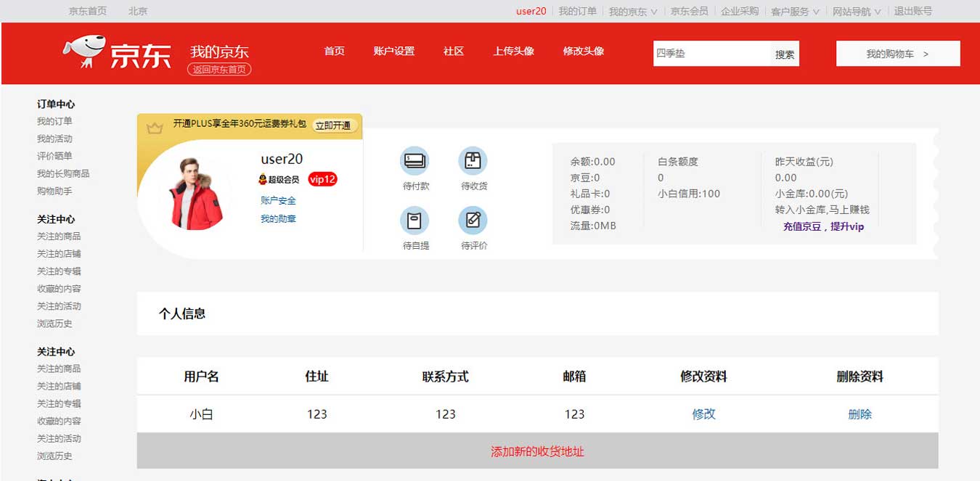The height and width of the screenshot is (481, 980).
Task: Click user20 in the top bar
Action: click(x=531, y=12)
